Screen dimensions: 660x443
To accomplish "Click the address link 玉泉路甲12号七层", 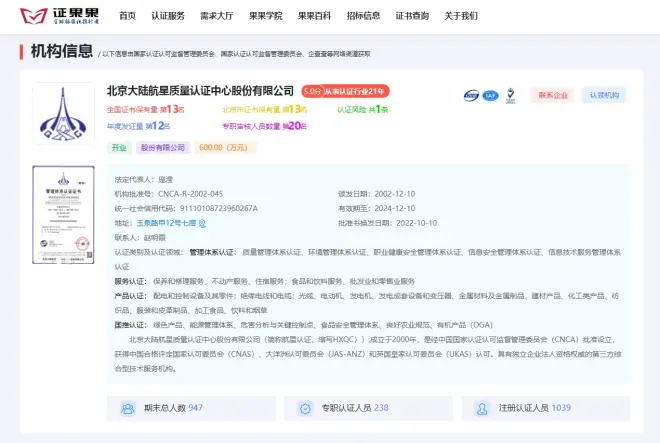I will pos(165,223).
